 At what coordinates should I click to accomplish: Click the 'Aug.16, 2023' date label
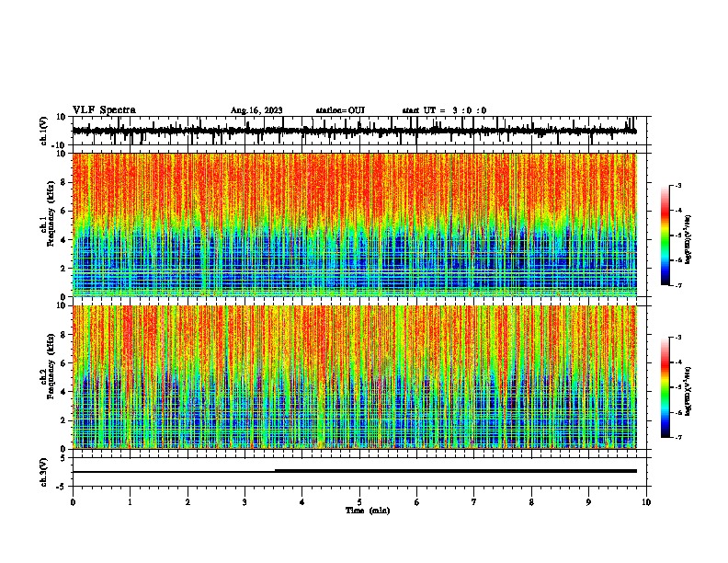[x=256, y=110]
